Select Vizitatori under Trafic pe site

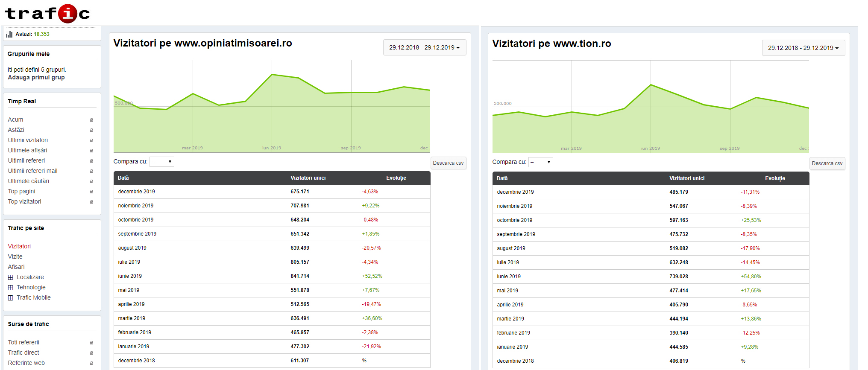[19, 246]
